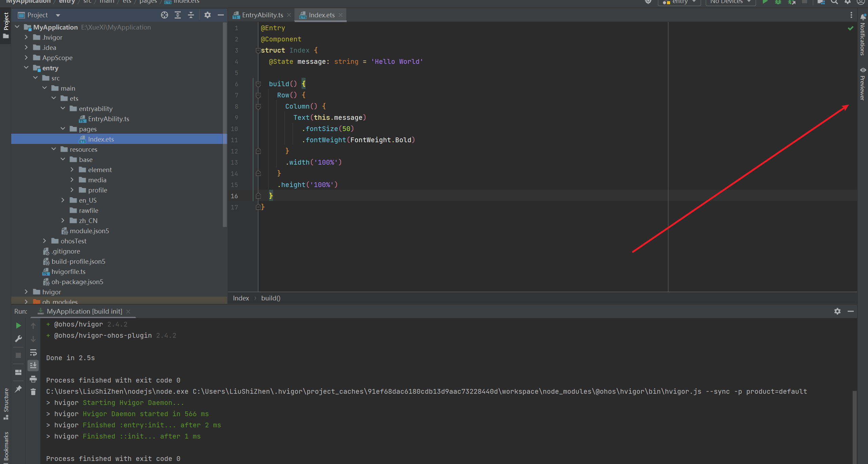This screenshot has height=464, width=868.
Task: Open EntryAbility.ts in project tree
Action: click(x=109, y=119)
